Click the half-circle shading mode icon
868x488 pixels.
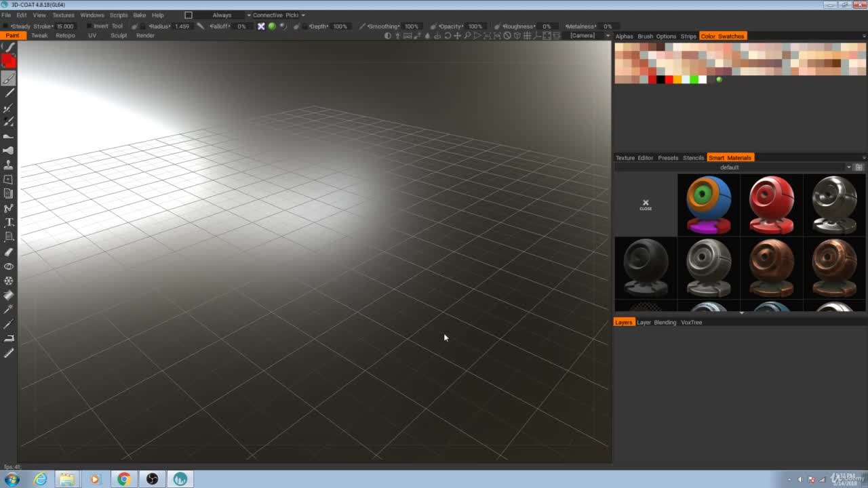pos(388,36)
